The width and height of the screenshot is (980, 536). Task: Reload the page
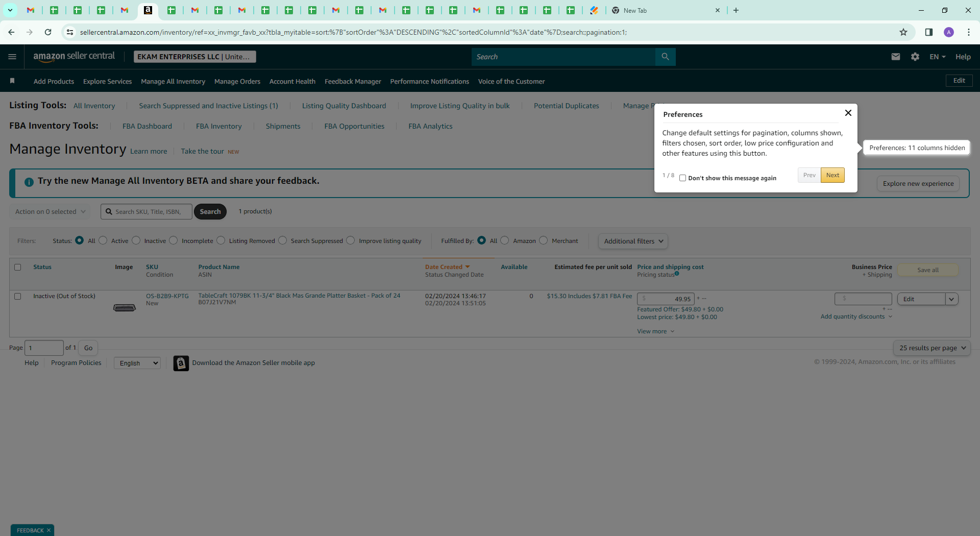48,32
